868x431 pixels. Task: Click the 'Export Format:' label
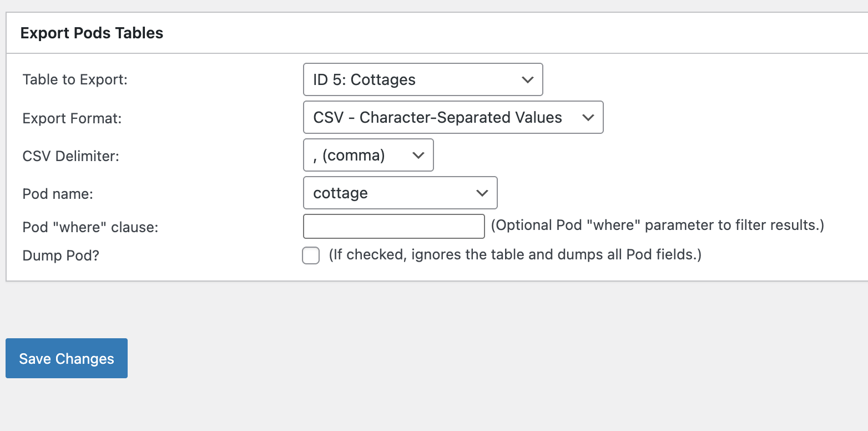[72, 118]
